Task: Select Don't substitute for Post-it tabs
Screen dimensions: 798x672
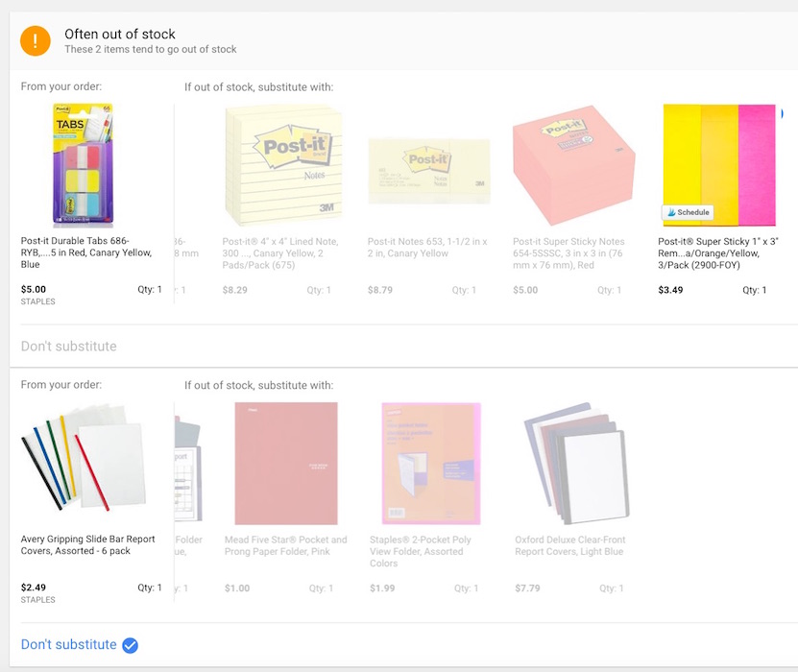Action: point(69,347)
